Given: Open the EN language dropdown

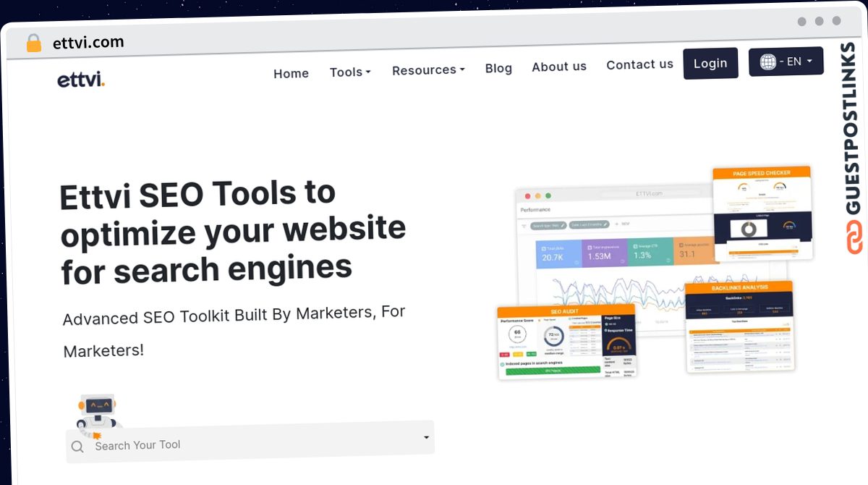Looking at the screenshot, I should coord(786,62).
